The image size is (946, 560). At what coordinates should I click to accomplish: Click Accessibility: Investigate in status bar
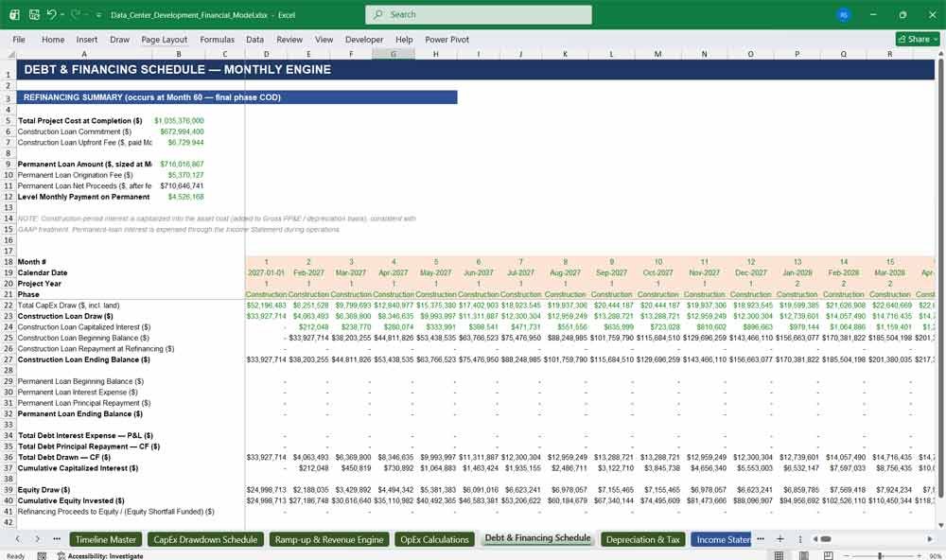pos(100,556)
